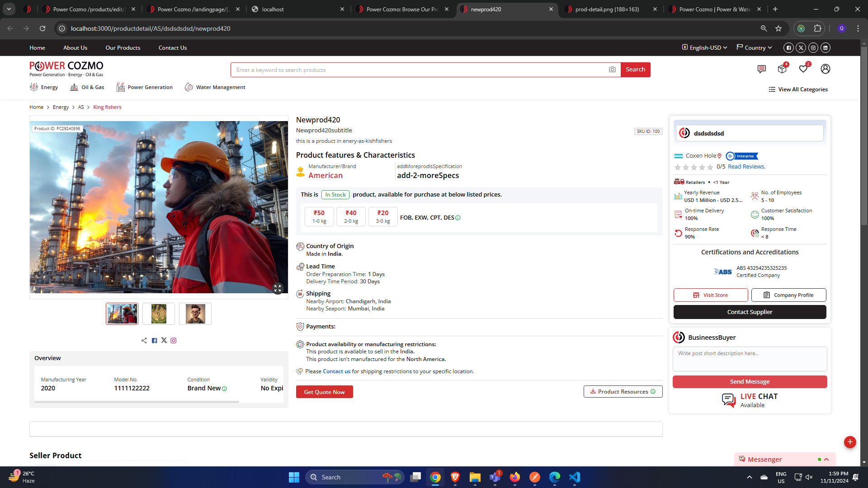Share product on Instagram icon
868x488 pixels.
point(173,341)
